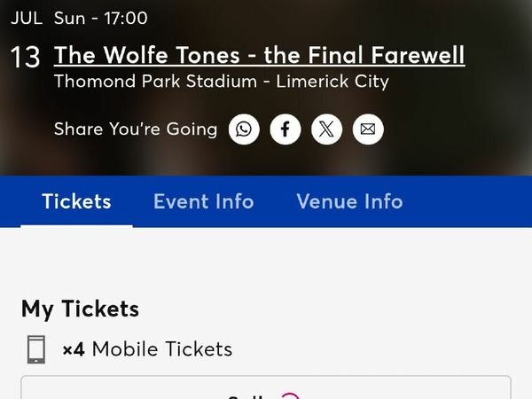Select the x4 Mobile Tickets entry
The width and height of the screenshot is (532, 399).
147,349
